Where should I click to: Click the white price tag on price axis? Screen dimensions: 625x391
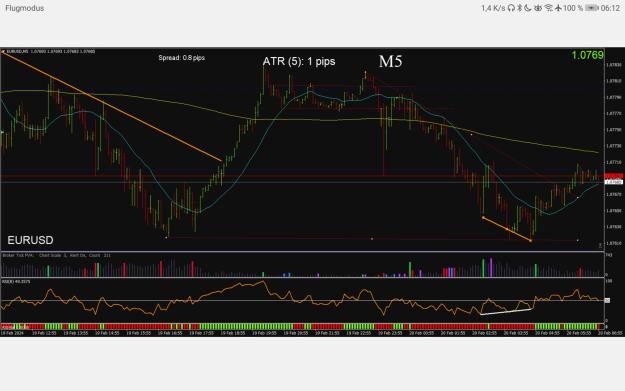613,182
